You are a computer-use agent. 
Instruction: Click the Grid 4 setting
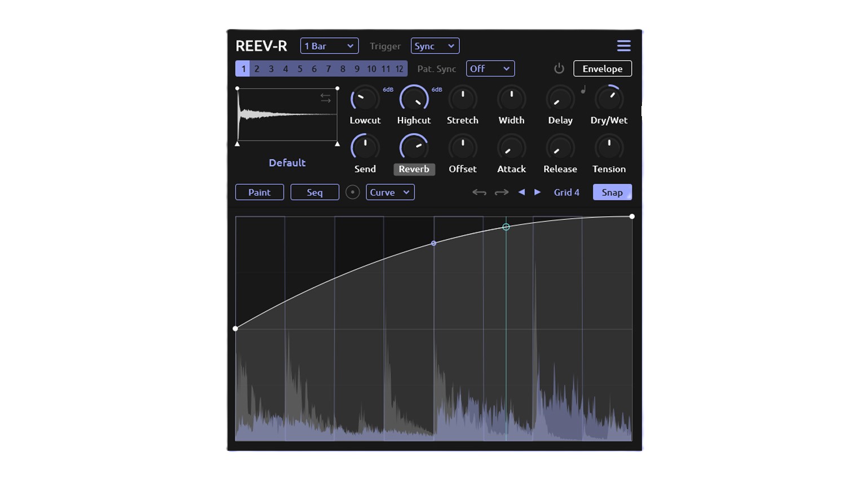(x=566, y=192)
